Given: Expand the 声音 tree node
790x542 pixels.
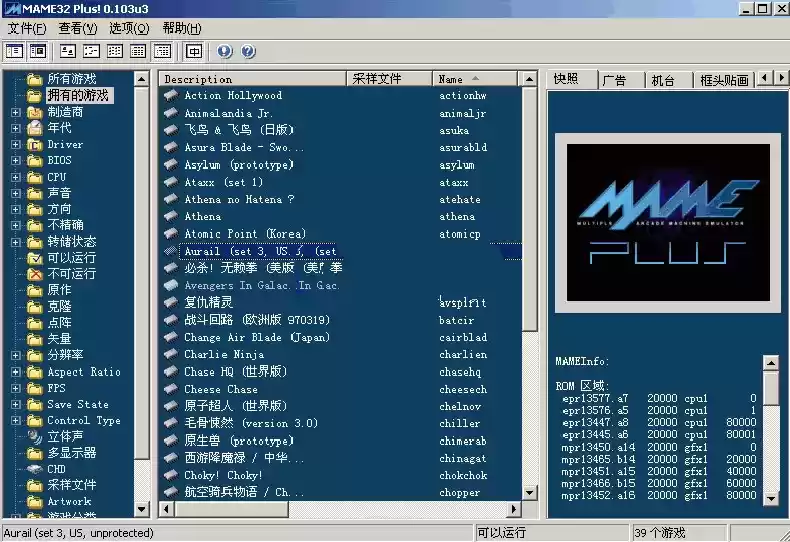Looking at the screenshot, I should point(16,193).
